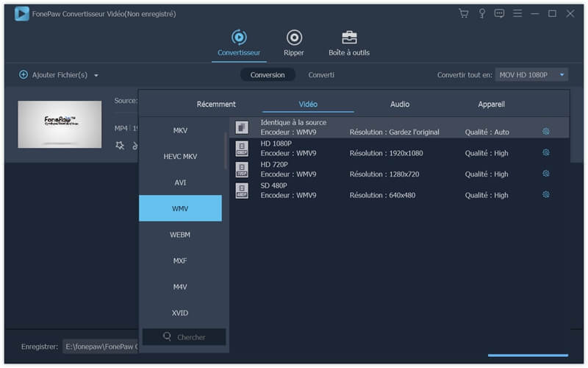Open the hamburger menu icon
Screen dimensions: 588x368
click(x=517, y=13)
